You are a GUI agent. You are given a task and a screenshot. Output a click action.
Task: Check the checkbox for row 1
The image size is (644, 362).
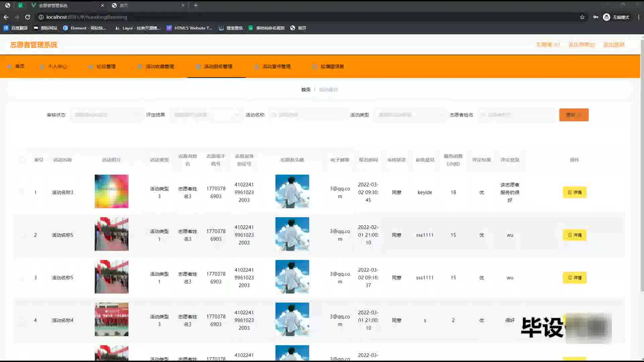pyautogui.click(x=22, y=192)
